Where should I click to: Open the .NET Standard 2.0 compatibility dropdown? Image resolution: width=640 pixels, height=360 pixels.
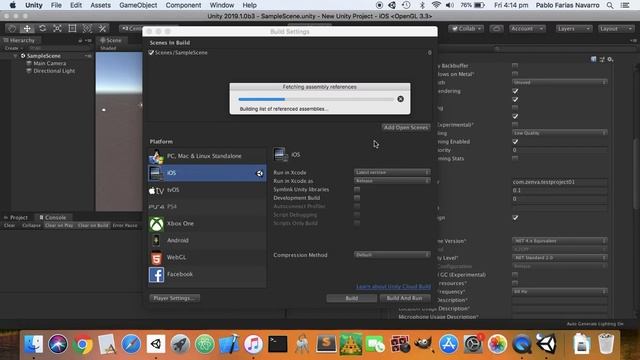(560, 258)
